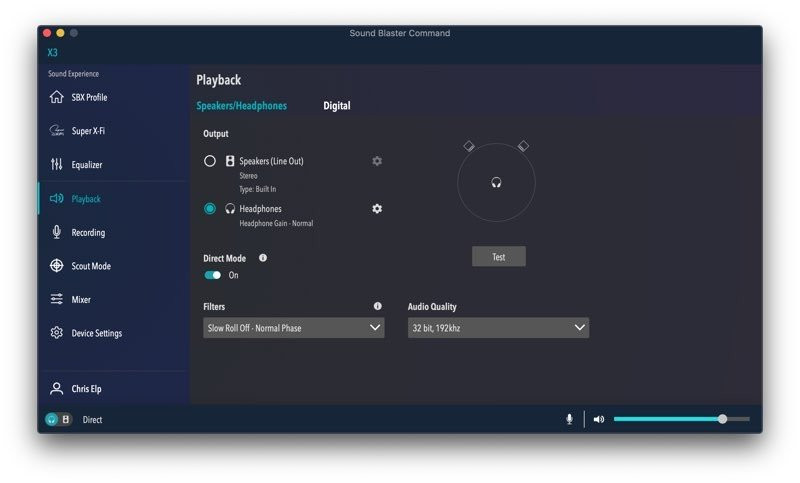Switch the bottom bar headphone/speaker output toggle

pyautogui.click(x=58, y=420)
